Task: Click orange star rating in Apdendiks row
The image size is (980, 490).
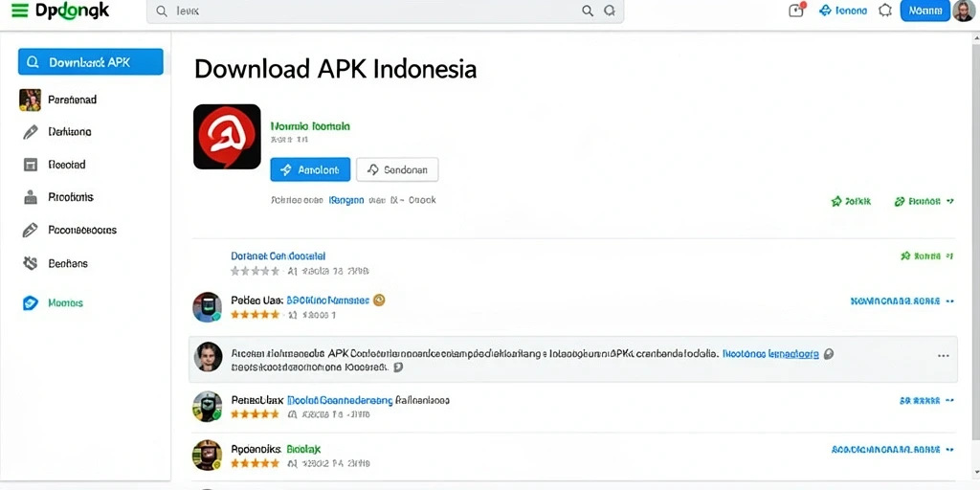Action: coord(255,464)
